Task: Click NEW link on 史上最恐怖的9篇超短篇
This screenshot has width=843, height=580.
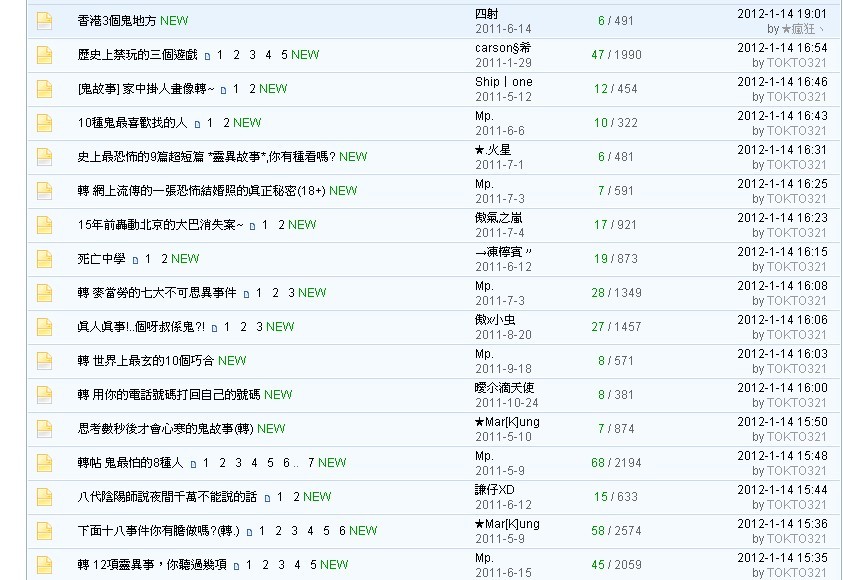Action: [x=353, y=157]
